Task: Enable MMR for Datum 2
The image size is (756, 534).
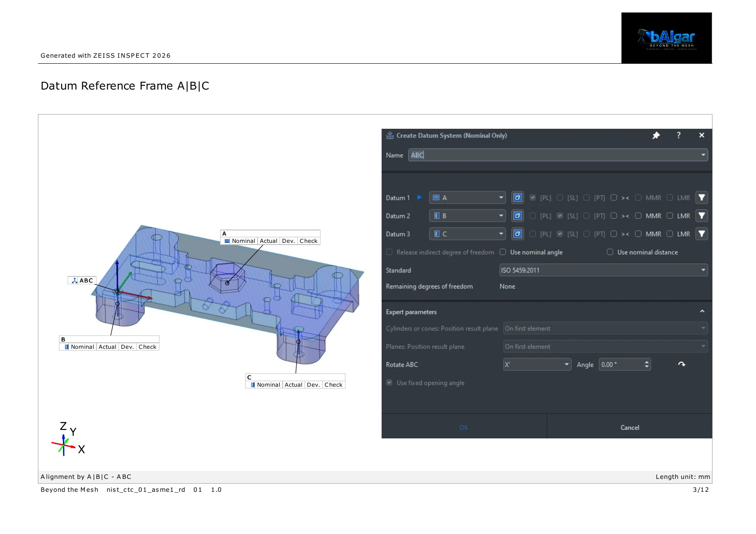Action: 638,216
